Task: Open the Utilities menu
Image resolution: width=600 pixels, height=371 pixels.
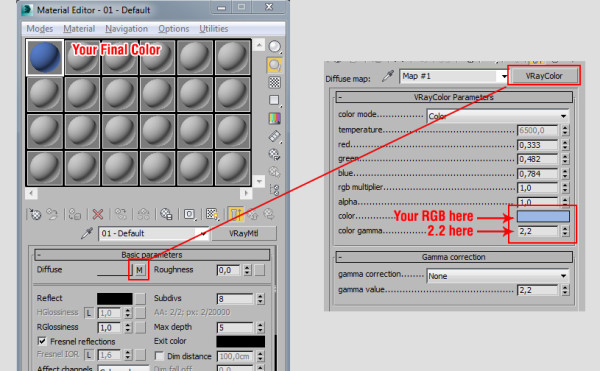Action: pos(214,29)
